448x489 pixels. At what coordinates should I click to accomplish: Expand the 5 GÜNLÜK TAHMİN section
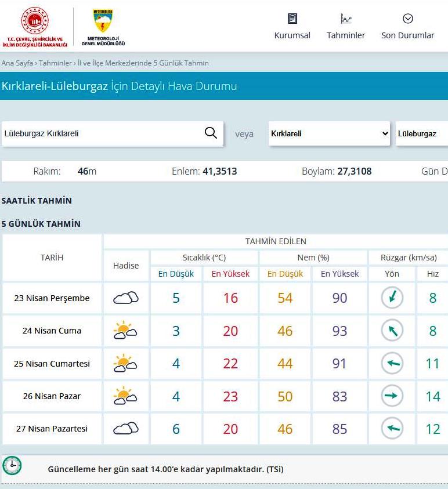41,224
